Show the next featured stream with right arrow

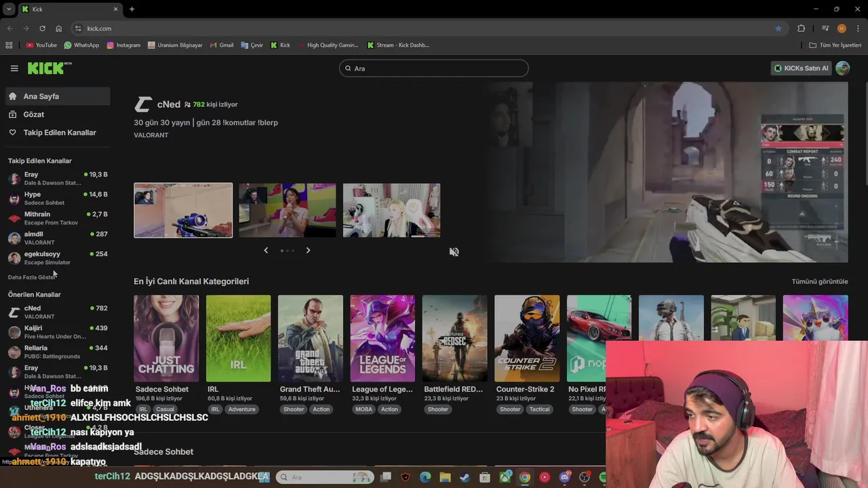coord(308,250)
